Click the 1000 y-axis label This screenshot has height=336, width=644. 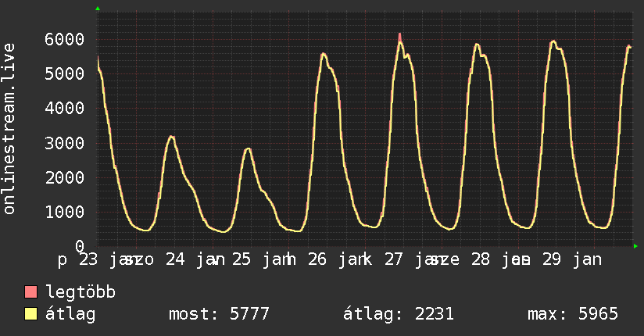point(65,212)
